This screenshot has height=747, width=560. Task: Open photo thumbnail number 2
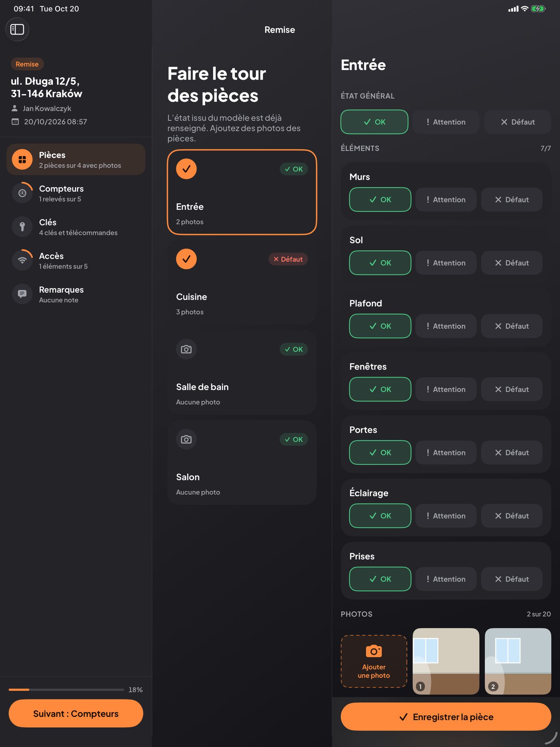coord(518,661)
